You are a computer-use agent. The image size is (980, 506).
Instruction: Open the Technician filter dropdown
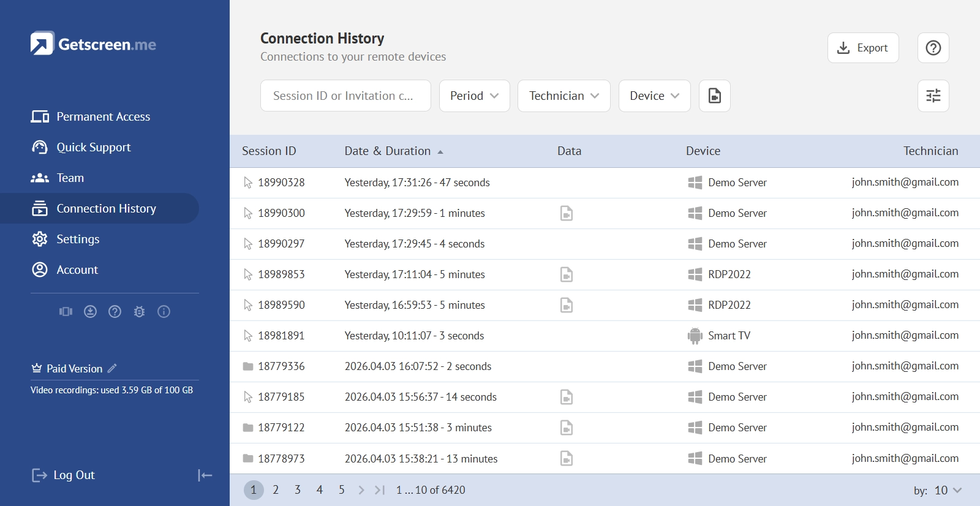point(563,96)
